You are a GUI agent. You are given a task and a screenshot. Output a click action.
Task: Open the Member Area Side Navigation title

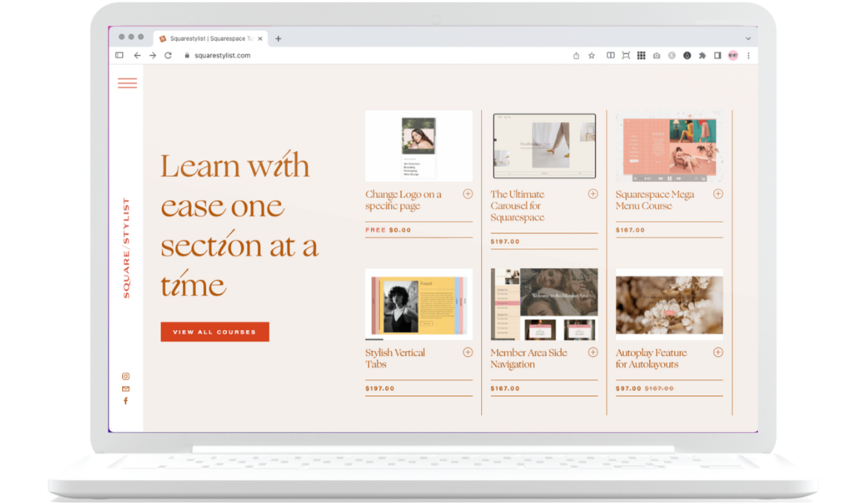pyautogui.click(x=529, y=358)
